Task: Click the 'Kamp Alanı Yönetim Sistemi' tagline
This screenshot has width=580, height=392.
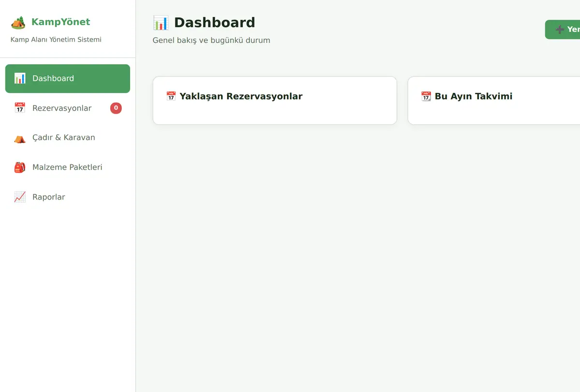Action: (x=56, y=40)
